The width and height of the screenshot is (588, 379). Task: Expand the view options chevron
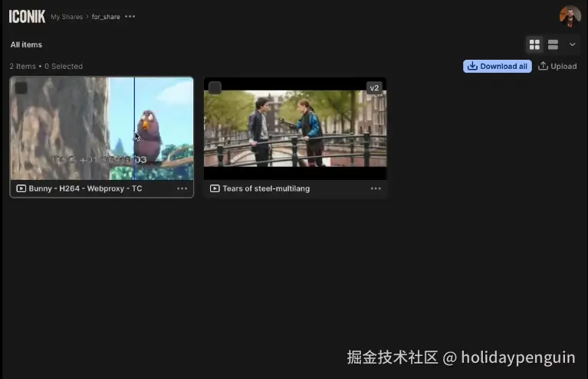click(x=572, y=44)
